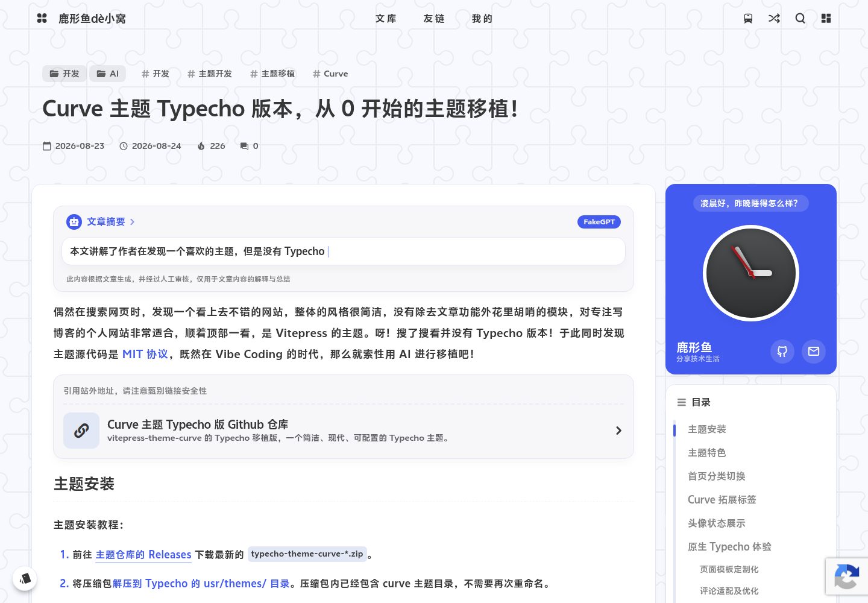Select the #主题开发 hashtag
The image size is (868, 603).
[209, 74]
